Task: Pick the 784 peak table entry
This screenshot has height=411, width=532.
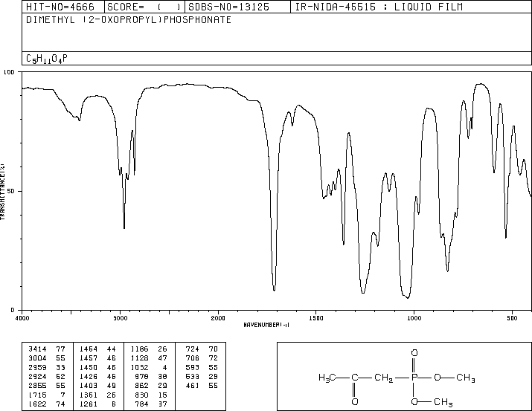Action: [141, 404]
